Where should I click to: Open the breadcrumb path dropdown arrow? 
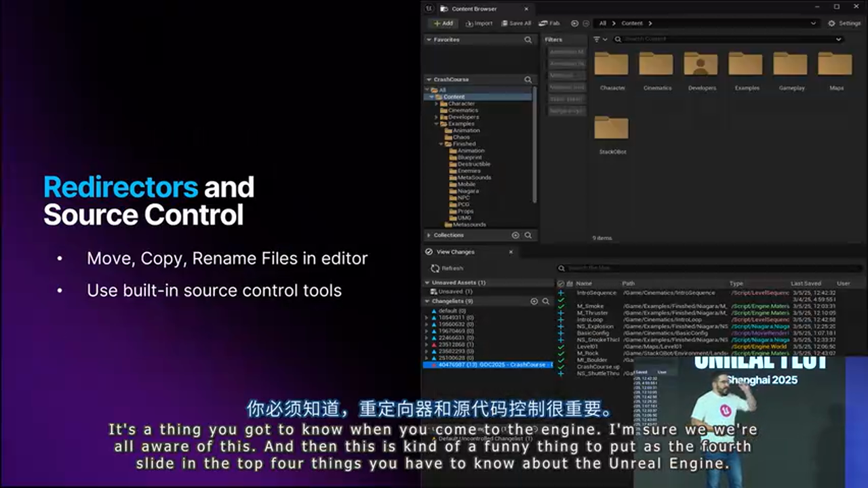812,23
